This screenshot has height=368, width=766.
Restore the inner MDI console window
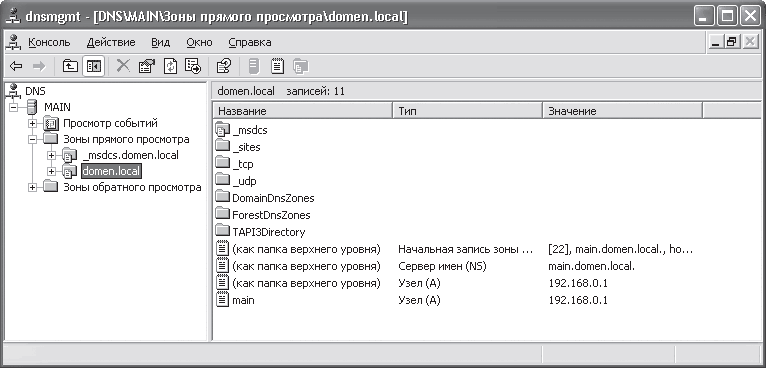click(x=732, y=43)
